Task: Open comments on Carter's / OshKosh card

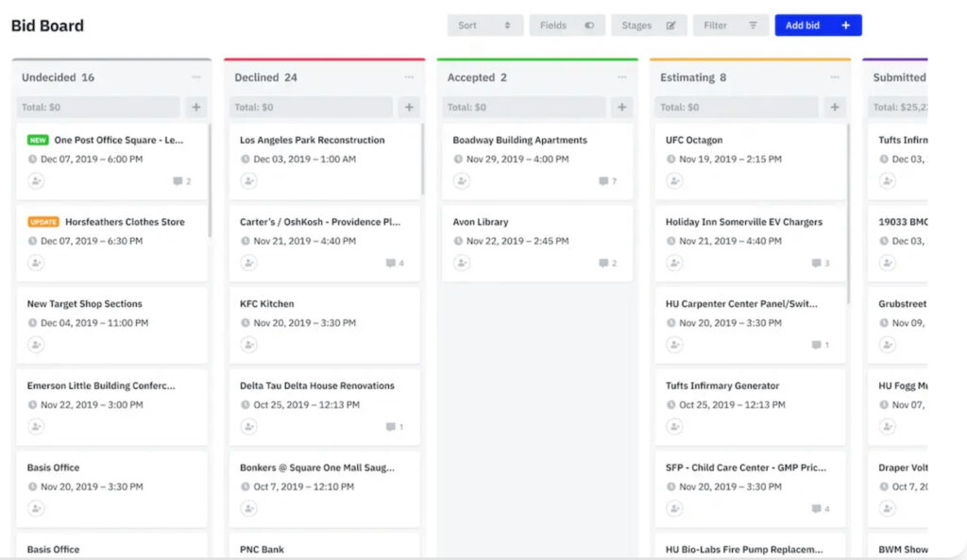Action: (395, 263)
